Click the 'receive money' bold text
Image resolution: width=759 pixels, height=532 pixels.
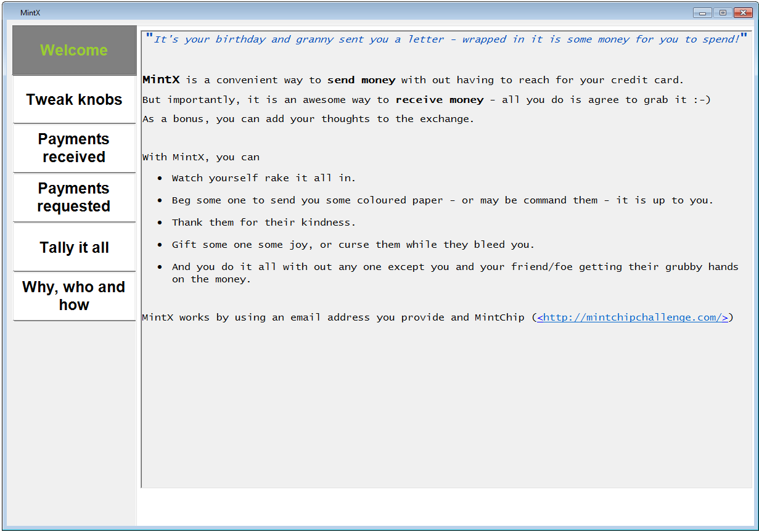440,99
